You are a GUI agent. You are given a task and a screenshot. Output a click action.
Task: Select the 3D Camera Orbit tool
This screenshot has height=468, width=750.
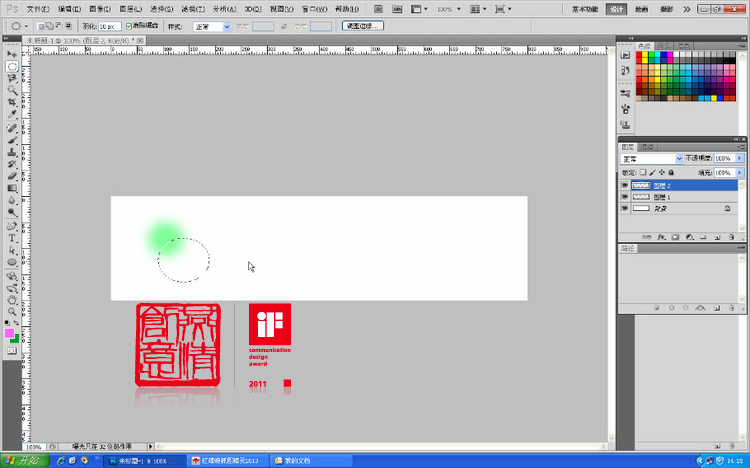pyautogui.click(x=12, y=288)
